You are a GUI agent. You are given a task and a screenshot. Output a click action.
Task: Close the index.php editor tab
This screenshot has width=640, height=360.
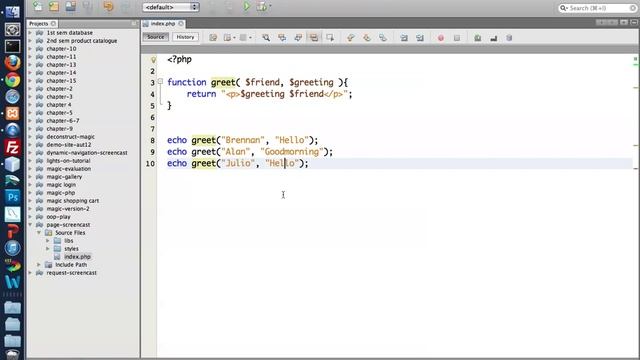click(181, 24)
